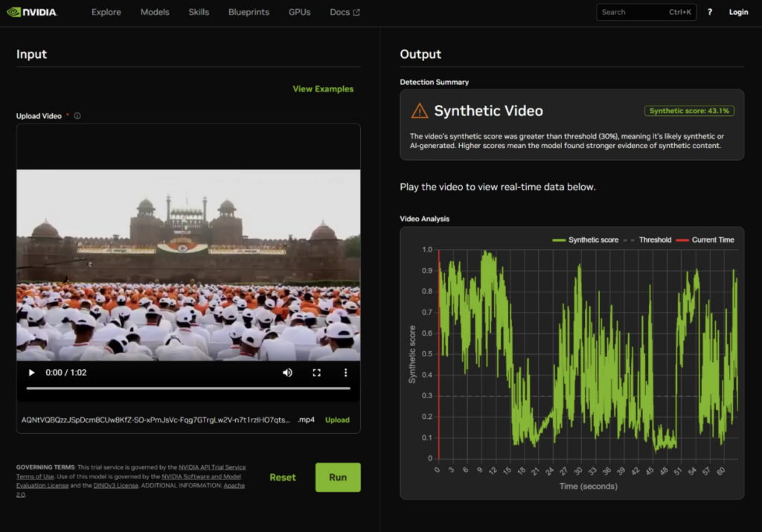
Task: Open View Examples
Action: pos(323,89)
